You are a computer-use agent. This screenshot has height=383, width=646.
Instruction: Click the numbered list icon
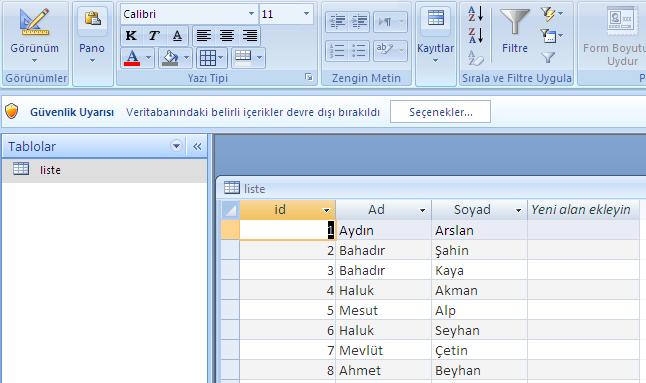337,51
